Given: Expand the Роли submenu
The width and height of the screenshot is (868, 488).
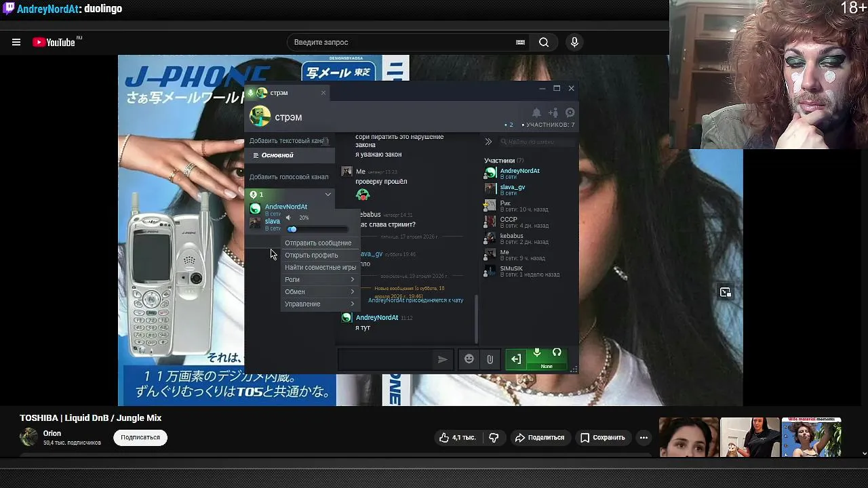Looking at the screenshot, I should point(319,279).
